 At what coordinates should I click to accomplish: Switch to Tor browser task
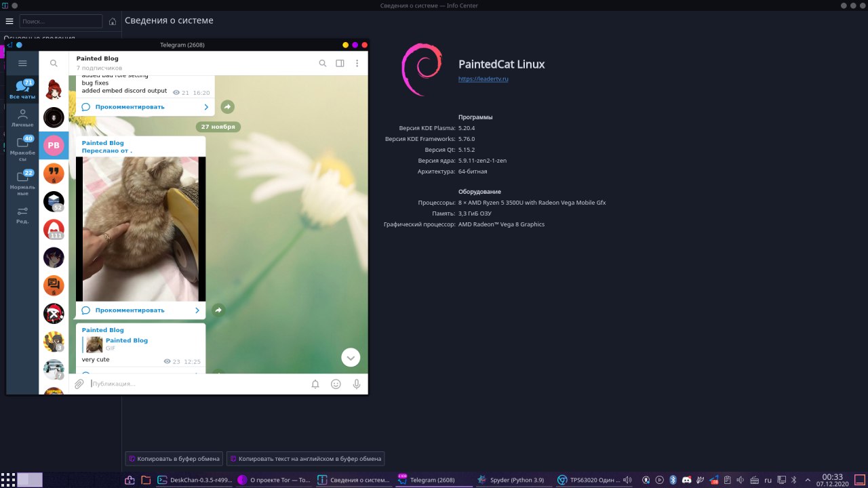click(x=274, y=480)
